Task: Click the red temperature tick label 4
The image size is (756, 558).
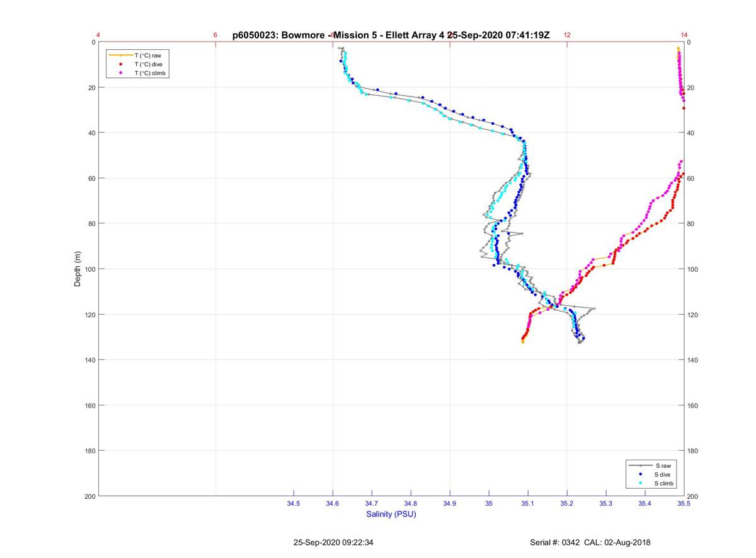Action: tap(98, 35)
